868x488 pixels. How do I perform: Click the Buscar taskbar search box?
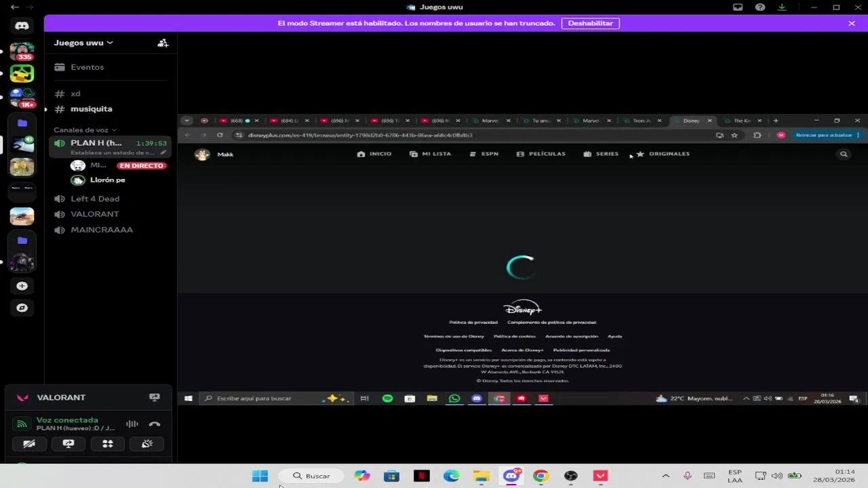pos(313,476)
